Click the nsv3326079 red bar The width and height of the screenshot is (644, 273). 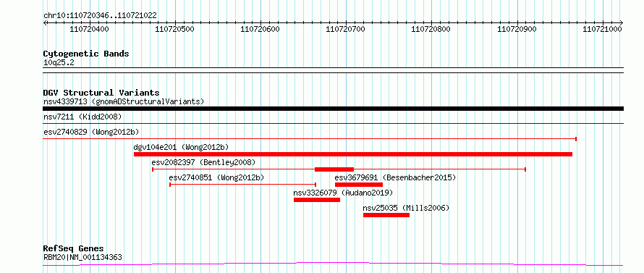click(x=317, y=200)
